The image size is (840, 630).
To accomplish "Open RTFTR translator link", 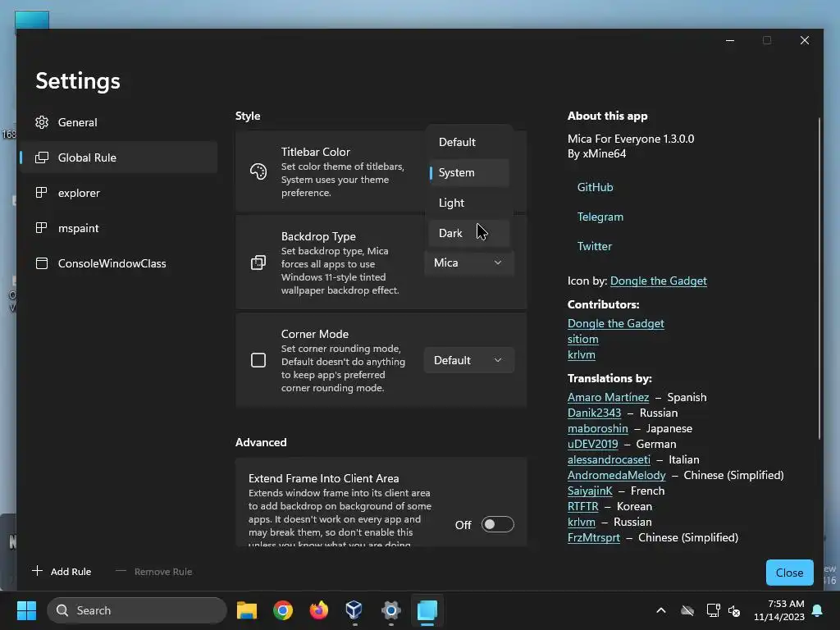I will [583, 506].
